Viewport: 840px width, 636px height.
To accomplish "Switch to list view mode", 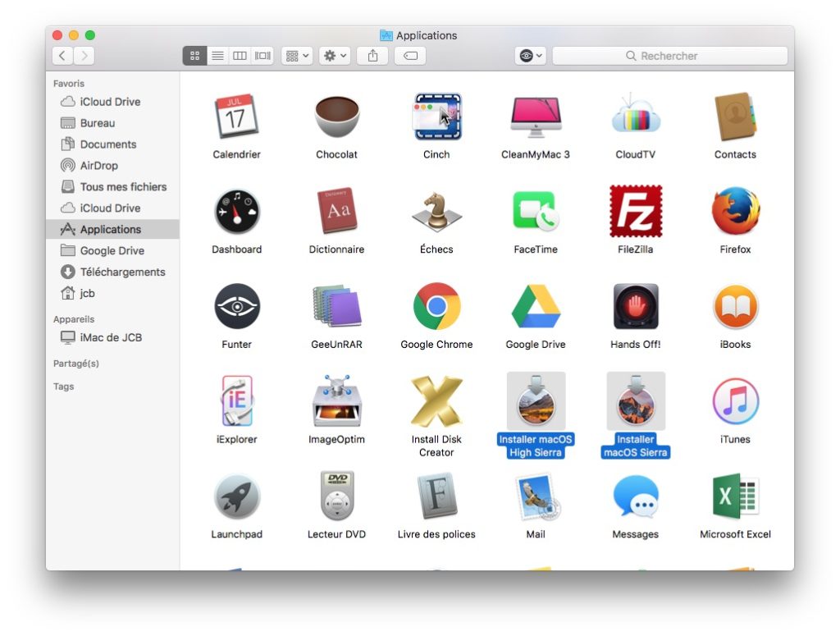I will tap(217, 56).
